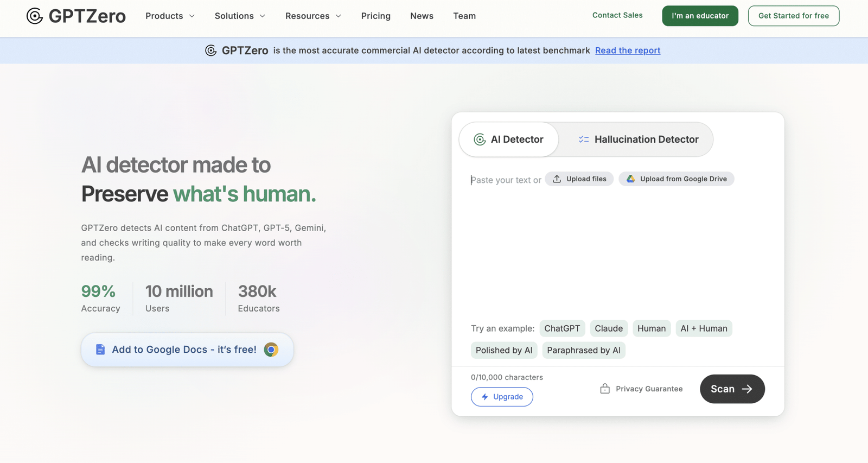Go to the Pricing page
This screenshot has width=868, height=463.
[x=376, y=16]
